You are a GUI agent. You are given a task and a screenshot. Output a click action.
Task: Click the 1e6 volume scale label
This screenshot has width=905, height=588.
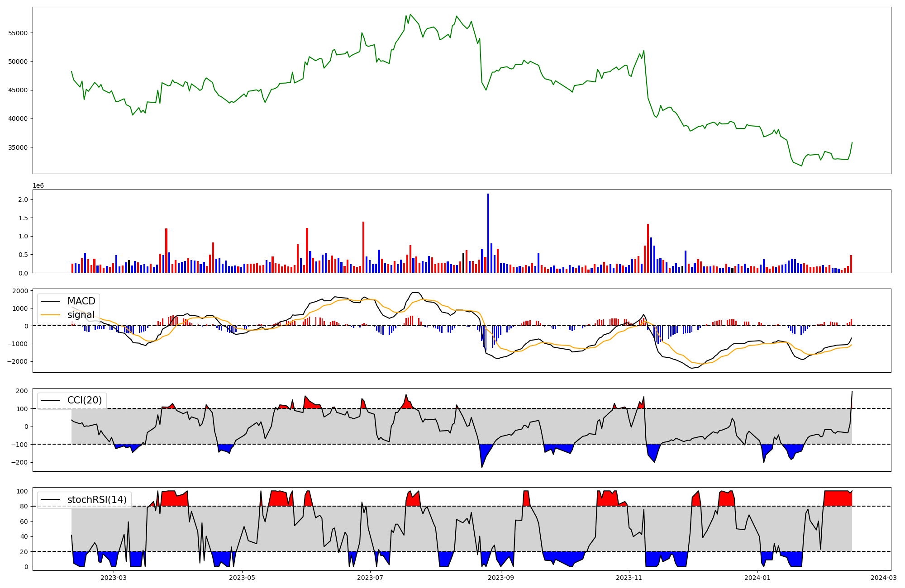point(38,185)
